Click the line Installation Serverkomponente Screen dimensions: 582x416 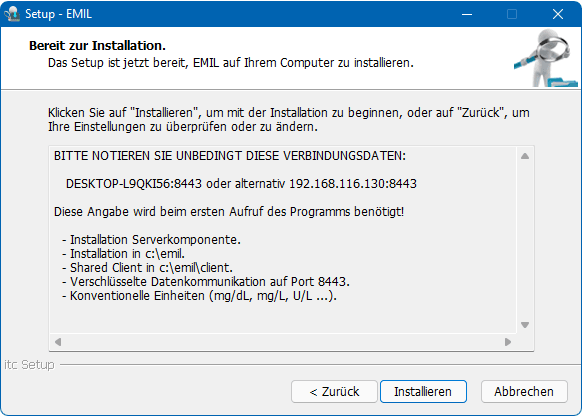tap(151, 240)
